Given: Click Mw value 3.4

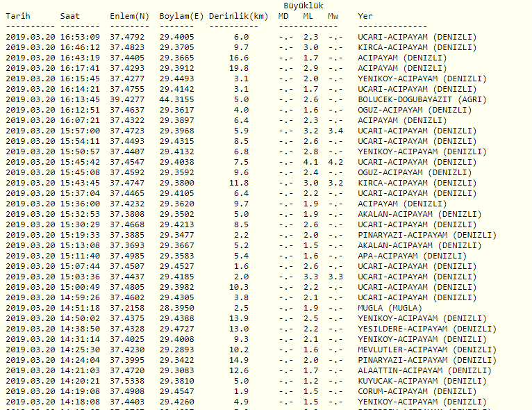Looking at the screenshot, I should (335, 131).
